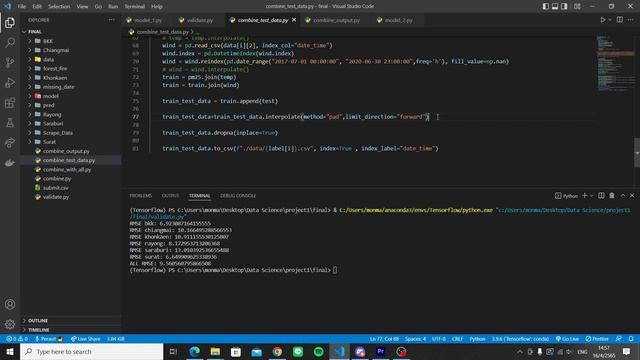This screenshot has height=360, width=640.
Task: Maximize the terminal panel size chevron
Action: point(622,196)
